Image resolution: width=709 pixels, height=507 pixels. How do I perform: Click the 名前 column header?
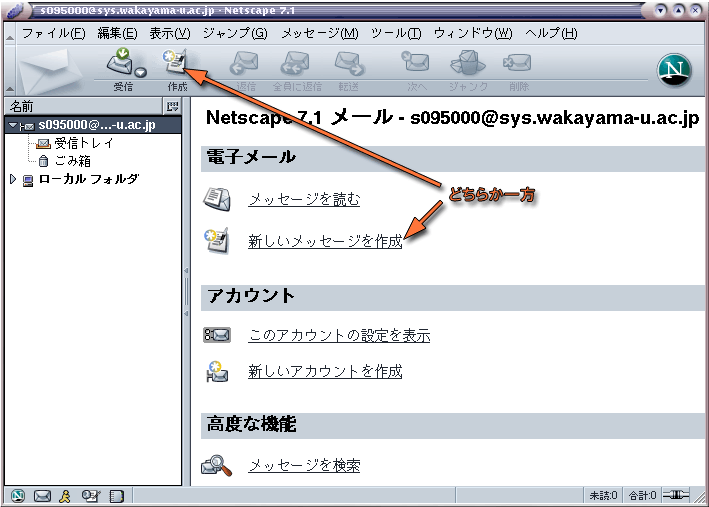tap(83, 107)
